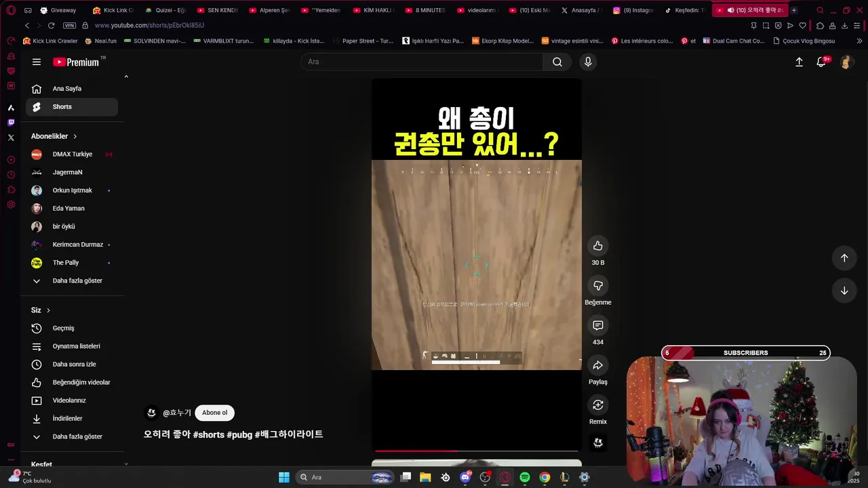This screenshot has height=488, width=868.
Task: Open DMAX Turkiye subscription channel
Action: coord(72,155)
